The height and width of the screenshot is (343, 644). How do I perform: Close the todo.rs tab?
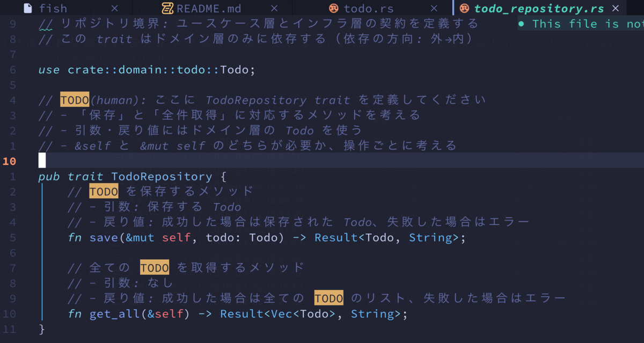click(434, 8)
